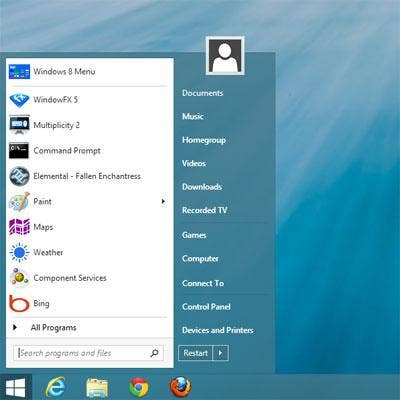Open Google Chrome from the taskbar
Screen dimensions: 400x400
pyautogui.click(x=139, y=388)
